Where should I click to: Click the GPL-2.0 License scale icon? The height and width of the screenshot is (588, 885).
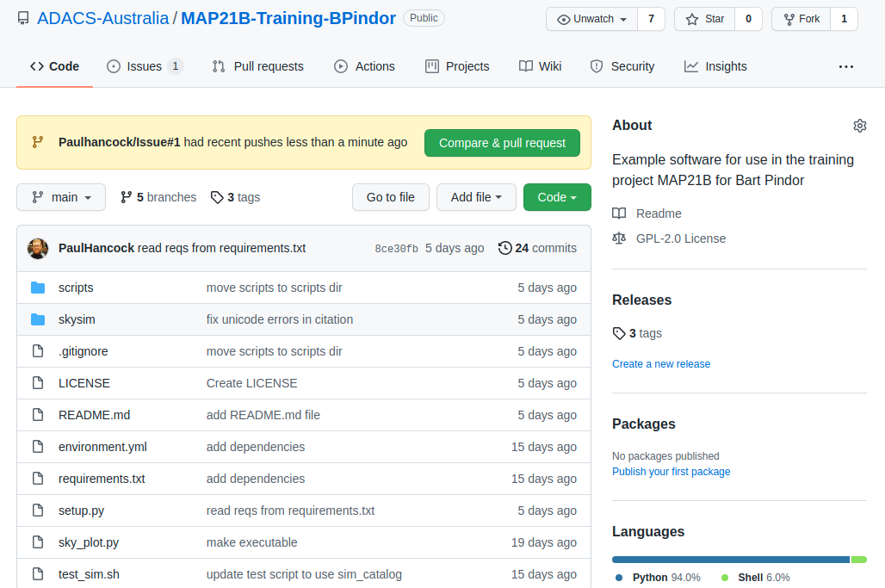pos(619,238)
